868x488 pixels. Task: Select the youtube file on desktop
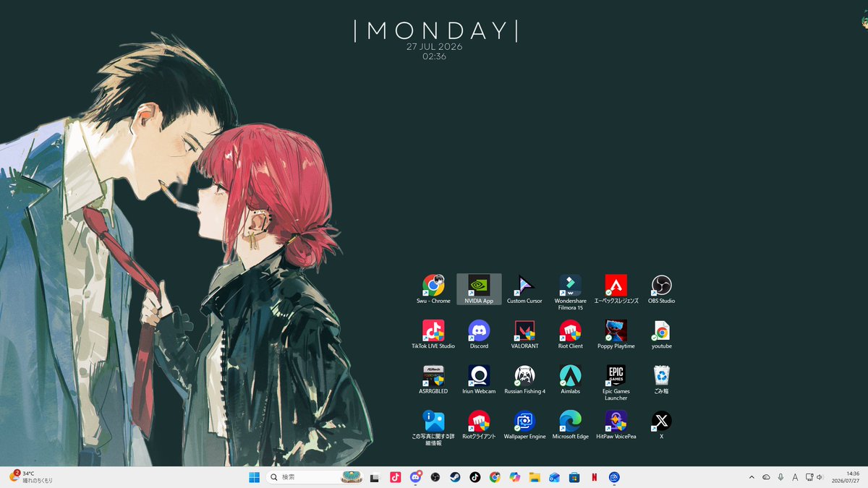(661, 335)
